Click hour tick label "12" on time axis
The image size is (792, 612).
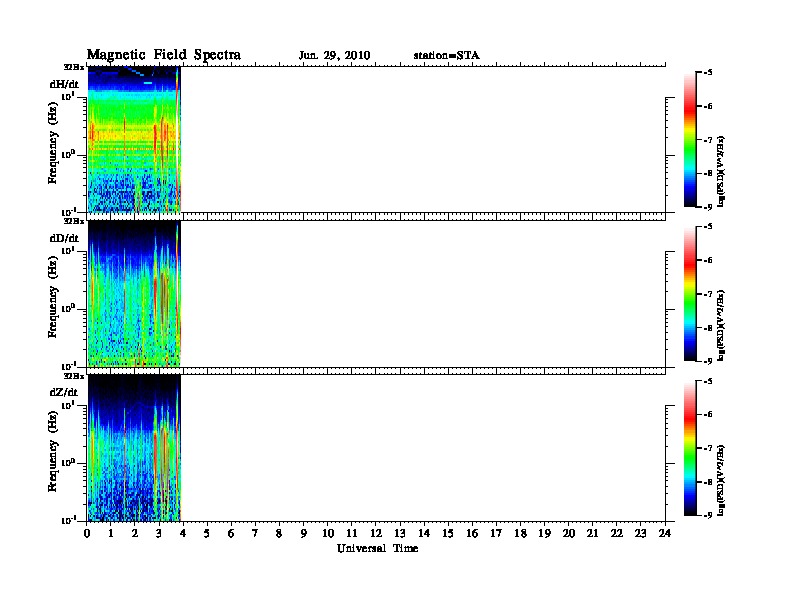(376, 534)
